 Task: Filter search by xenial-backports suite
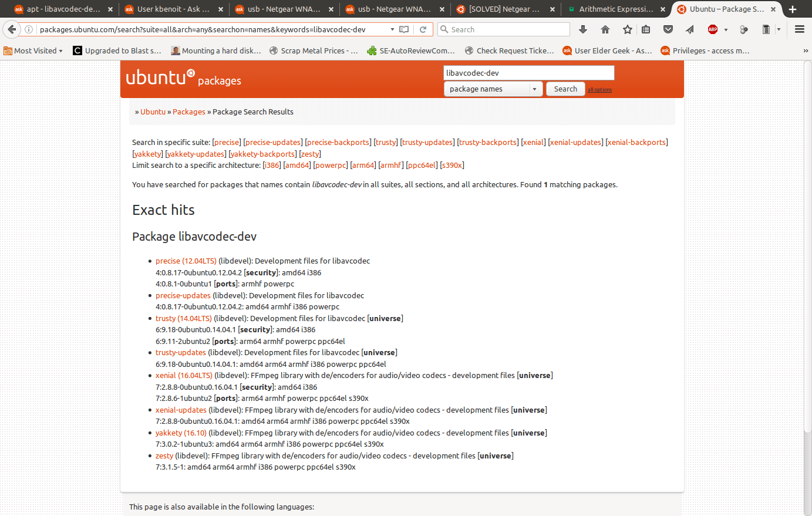(636, 143)
